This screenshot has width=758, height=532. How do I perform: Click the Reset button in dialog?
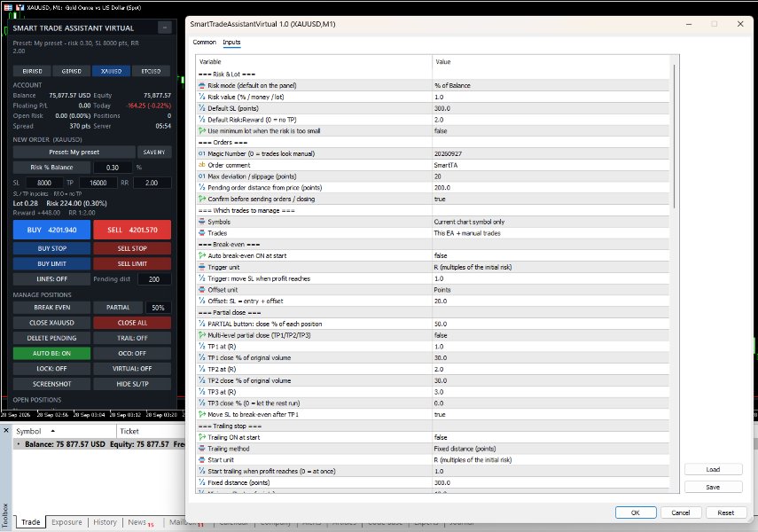[725, 512]
